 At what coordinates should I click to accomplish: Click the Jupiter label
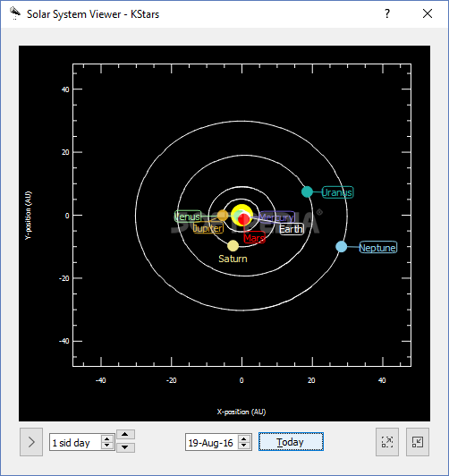click(208, 228)
